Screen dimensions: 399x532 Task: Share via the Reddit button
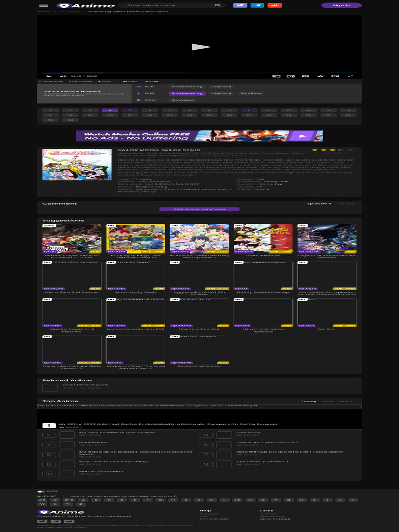[x=274, y=5]
